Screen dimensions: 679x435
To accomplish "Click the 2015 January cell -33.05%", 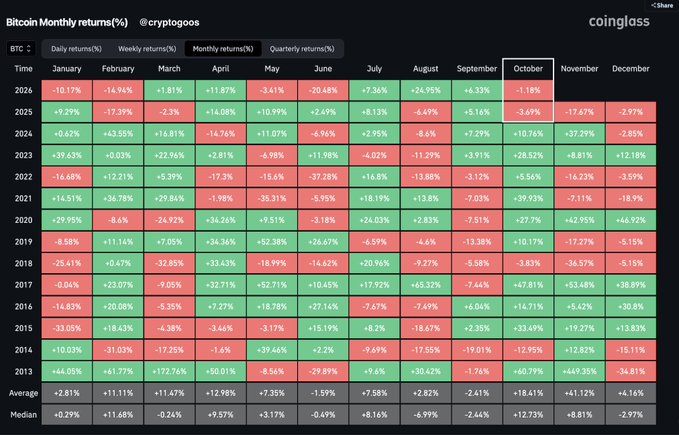I will coord(67,328).
